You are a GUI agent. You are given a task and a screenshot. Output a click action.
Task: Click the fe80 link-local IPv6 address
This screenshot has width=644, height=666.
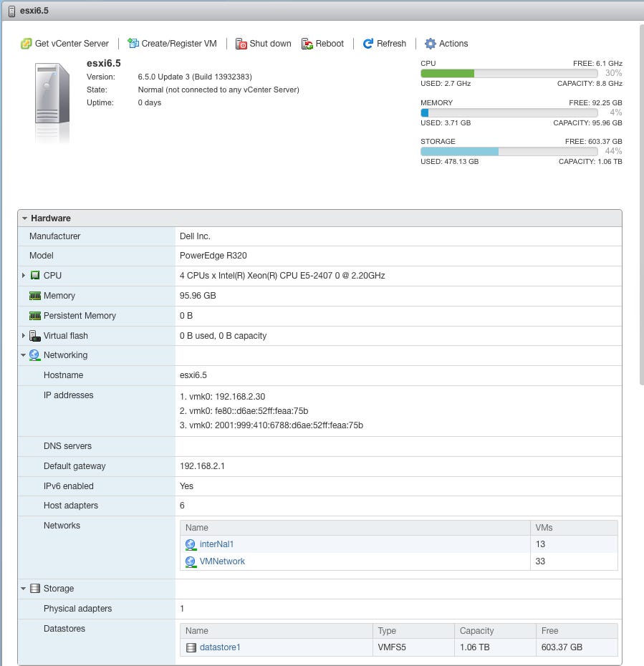(x=261, y=411)
